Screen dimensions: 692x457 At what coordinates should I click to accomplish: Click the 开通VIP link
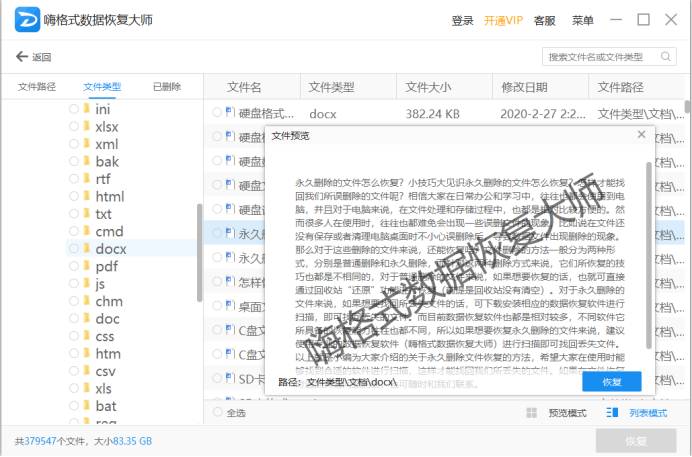point(503,21)
